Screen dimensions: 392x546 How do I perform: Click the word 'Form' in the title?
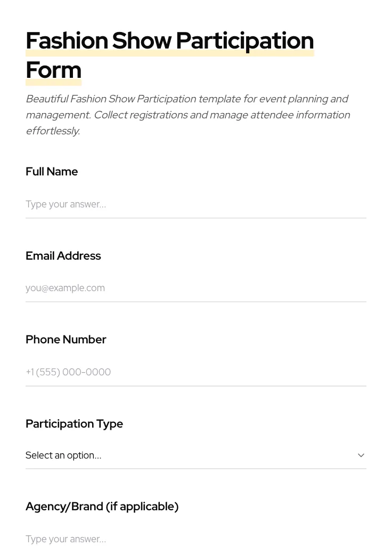pos(53,70)
